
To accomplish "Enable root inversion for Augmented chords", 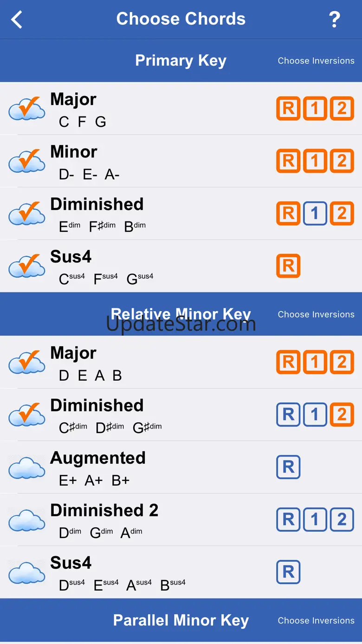I will [x=288, y=467].
